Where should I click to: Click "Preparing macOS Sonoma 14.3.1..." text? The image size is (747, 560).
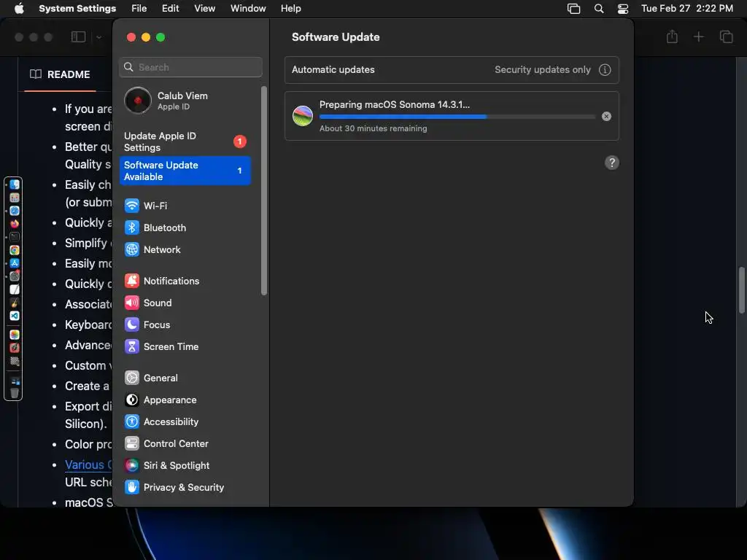pyautogui.click(x=395, y=105)
